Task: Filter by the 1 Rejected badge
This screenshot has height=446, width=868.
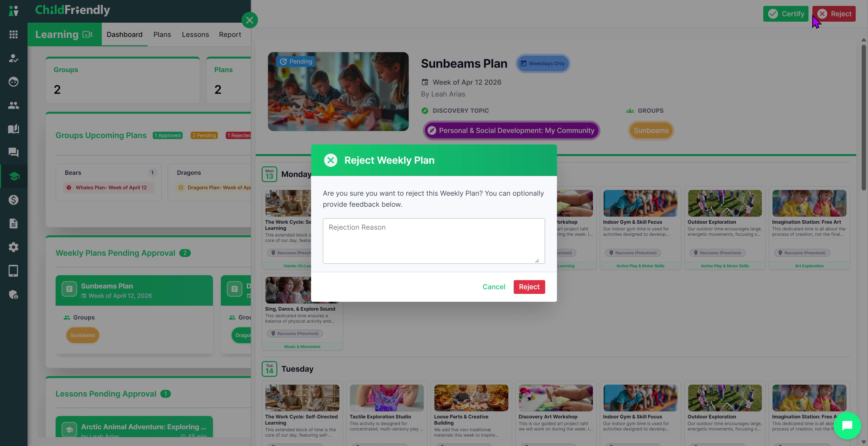Action: [239, 135]
